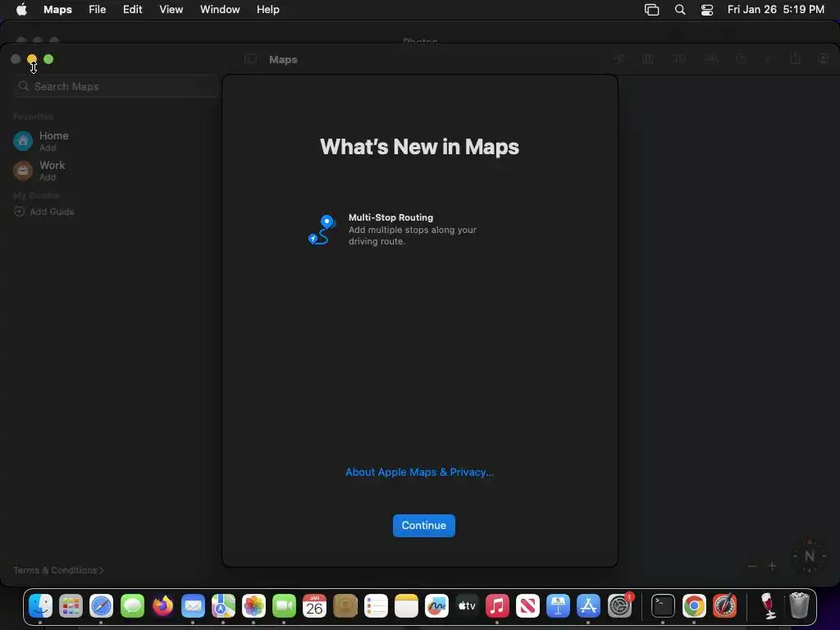840x630 pixels.
Task: Click Add Guide in sidebar
Action: [44, 212]
